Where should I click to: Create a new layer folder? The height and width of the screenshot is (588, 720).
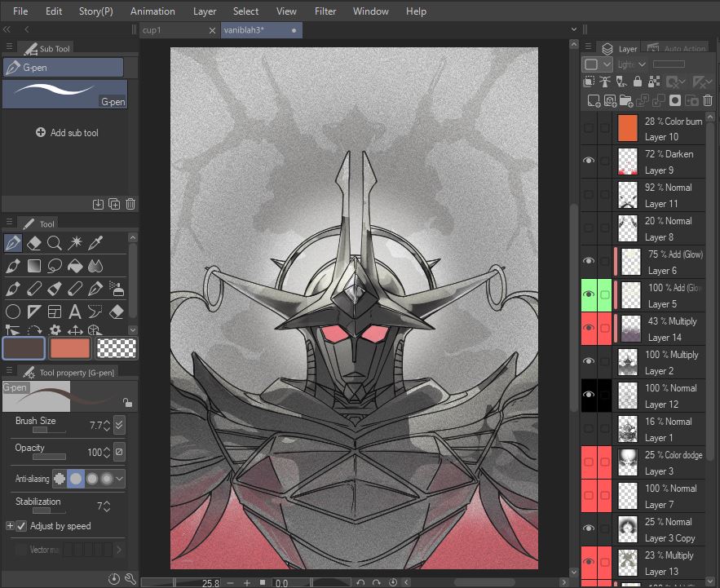pyautogui.click(x=625, y=100)
